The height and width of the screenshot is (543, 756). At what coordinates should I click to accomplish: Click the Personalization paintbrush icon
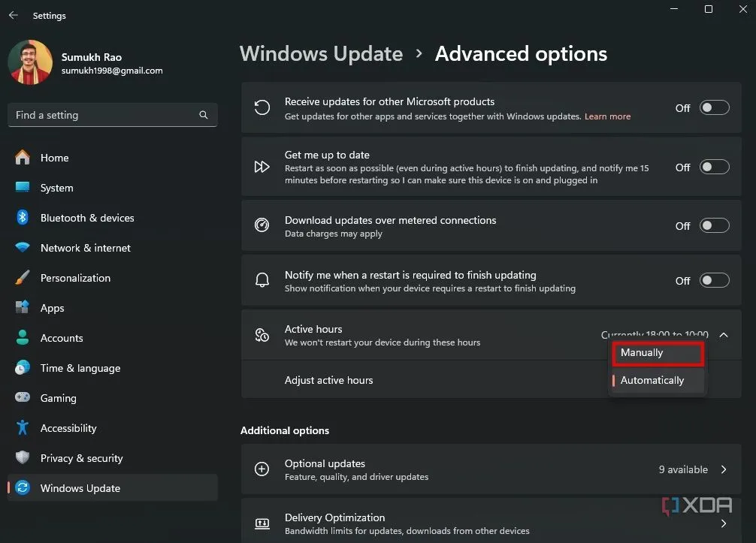(x=23, y=278)
